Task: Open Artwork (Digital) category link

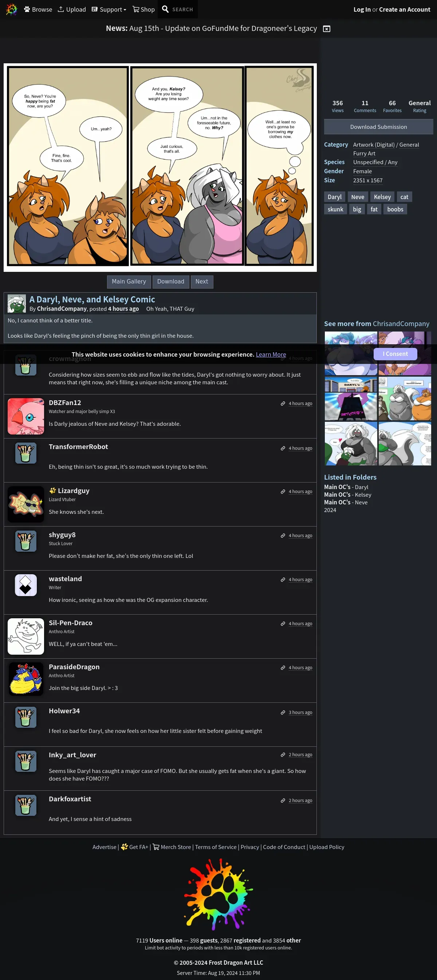Action: pos(373,144)
